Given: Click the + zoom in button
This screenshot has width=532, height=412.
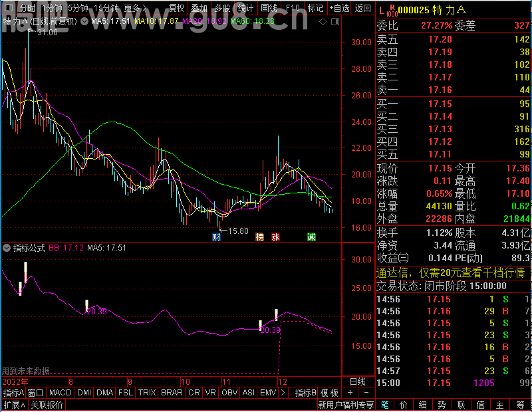Looking at the screenshot, I should tap(350, 393).
